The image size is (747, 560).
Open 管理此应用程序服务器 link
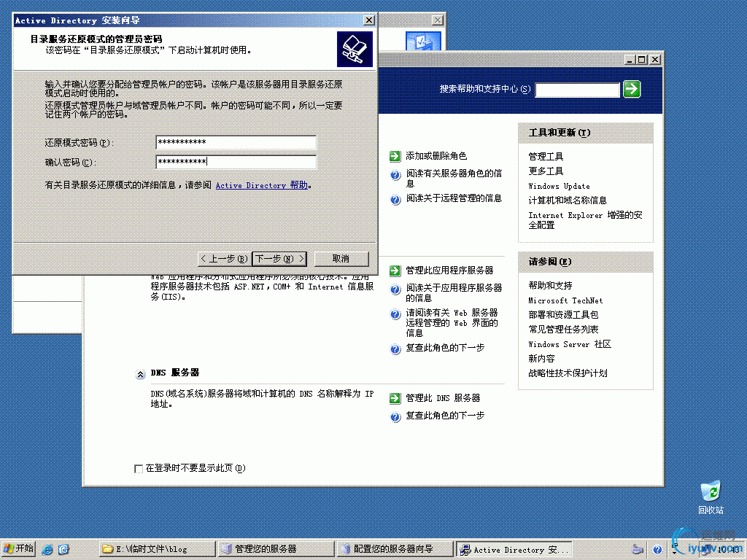coord(449,270)
